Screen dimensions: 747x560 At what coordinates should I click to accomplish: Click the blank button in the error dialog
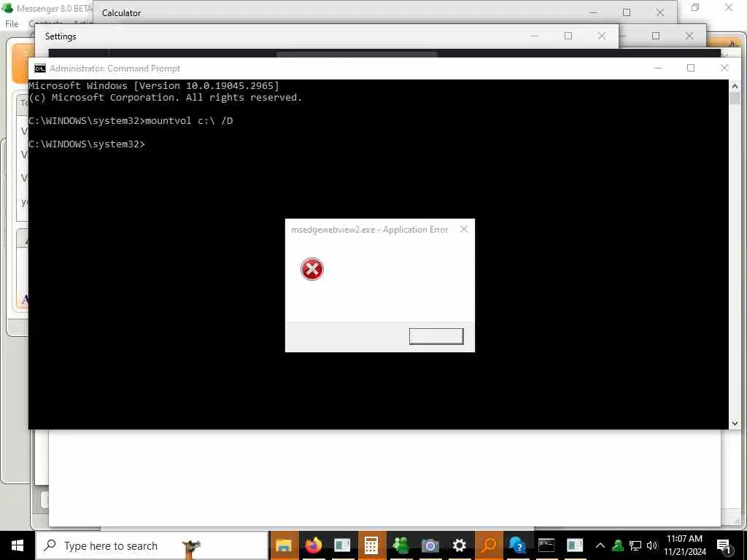click(x=436, y=336)
